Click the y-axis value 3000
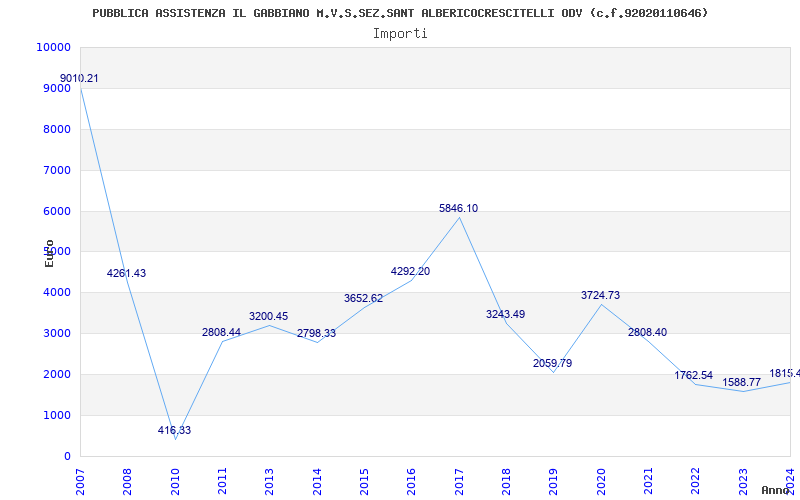The width and height of the screenshot is (800, 500). tap(56, 334)
